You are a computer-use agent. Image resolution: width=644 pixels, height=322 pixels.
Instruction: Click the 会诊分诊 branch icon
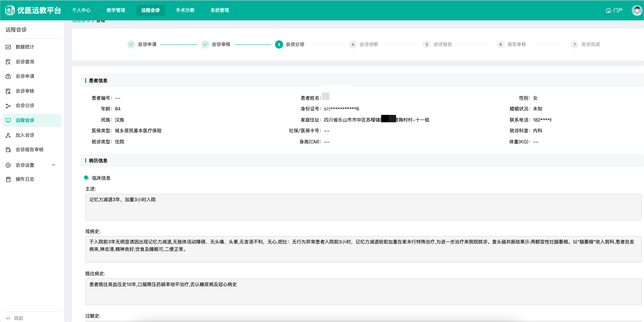[8, 106]
